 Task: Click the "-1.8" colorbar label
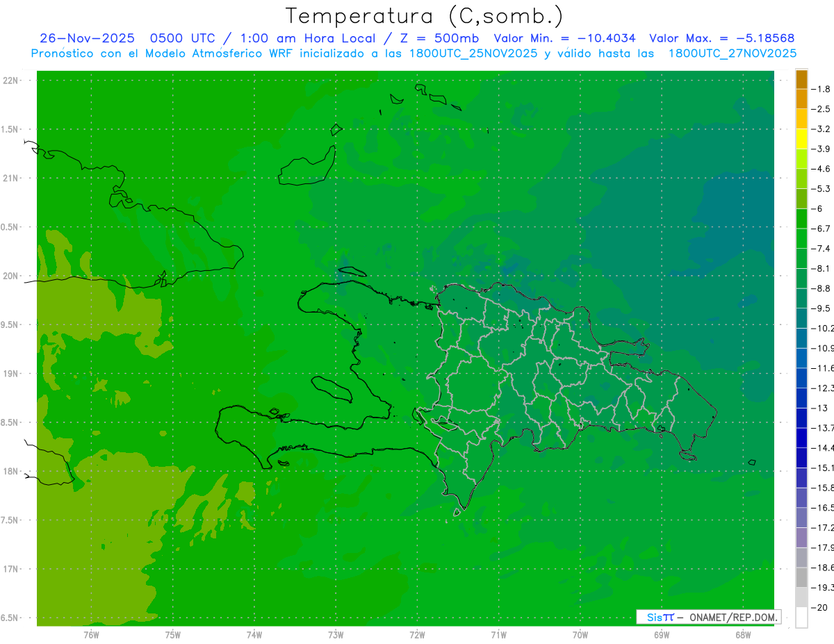pyautogui.click(x=821, y=89)
